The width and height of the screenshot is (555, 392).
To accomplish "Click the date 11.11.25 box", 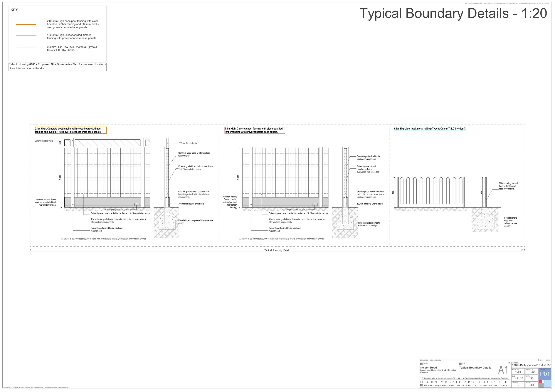I will coord(518,378).
